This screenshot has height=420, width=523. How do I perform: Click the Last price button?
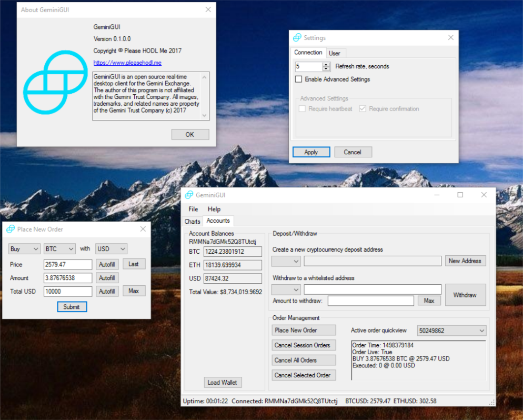(134, 264)
